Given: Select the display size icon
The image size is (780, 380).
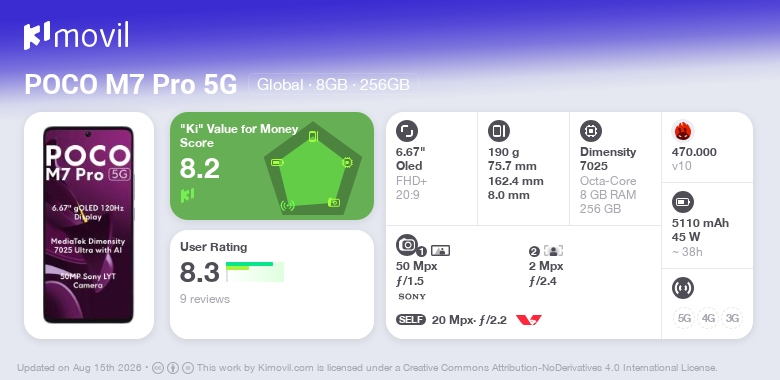Looking at the screenshot, I should [407, 131].
